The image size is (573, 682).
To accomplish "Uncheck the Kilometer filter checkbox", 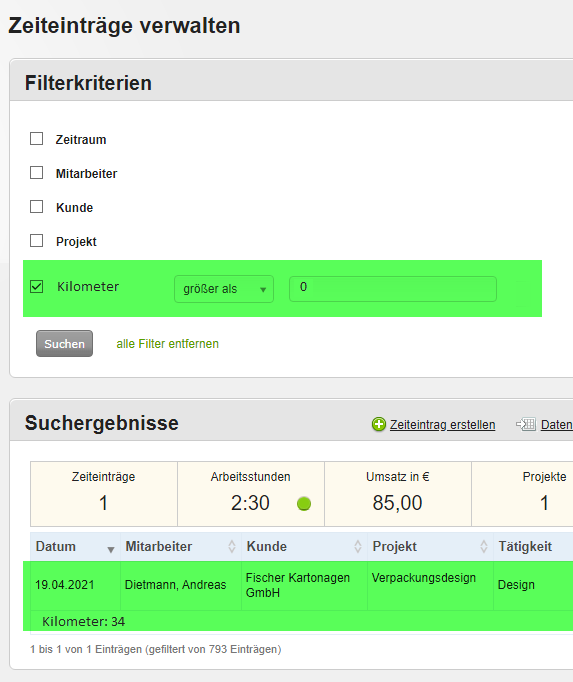I will click(x=37, y=287).
